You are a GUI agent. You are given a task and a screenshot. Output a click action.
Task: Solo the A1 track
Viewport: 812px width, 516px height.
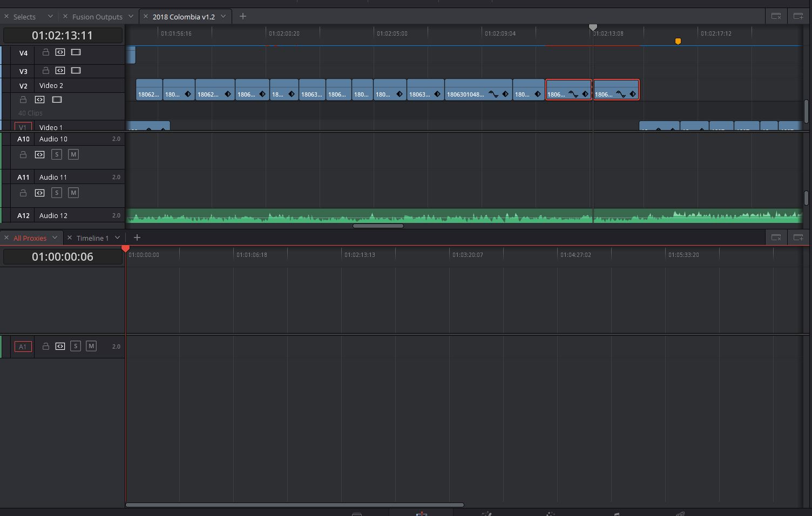76,347
